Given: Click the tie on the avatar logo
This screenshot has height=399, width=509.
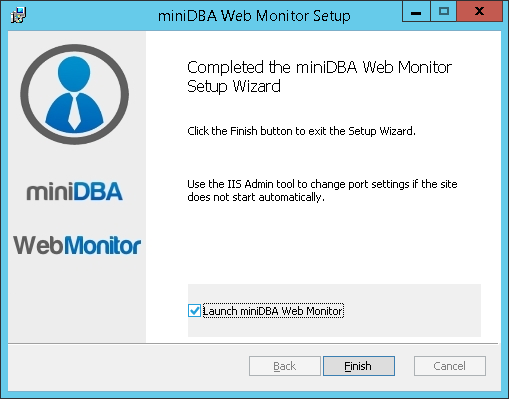Looking at the screenshot, I should (74, 112).
